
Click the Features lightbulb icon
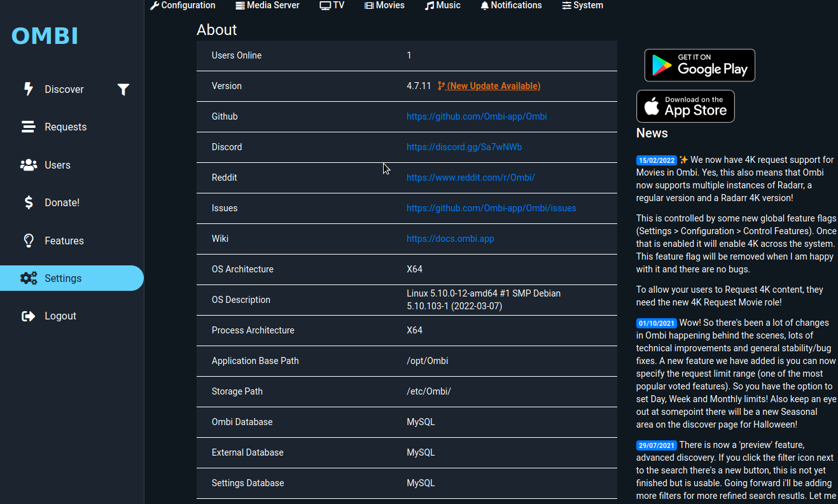tap(29, 240)
